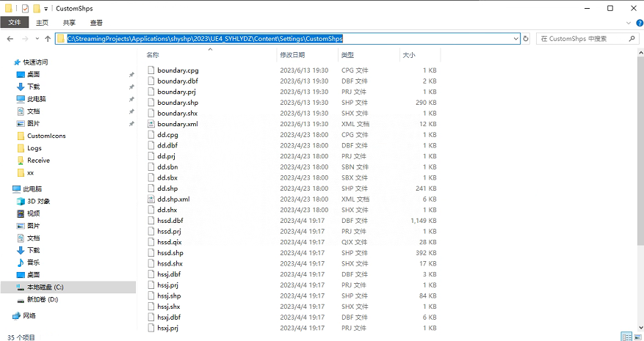Click scroll-down arrow of file list
Viewport: 644px width, 341px height.
(x=641, y=328)
